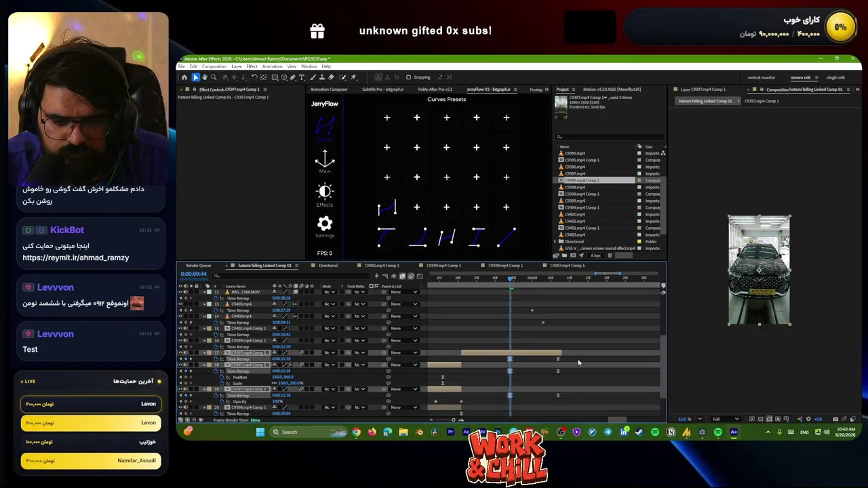Image resolution: width=868 pixels, height=488 pixels.
Task: Open the Composition menu
Action: [214, 66]
